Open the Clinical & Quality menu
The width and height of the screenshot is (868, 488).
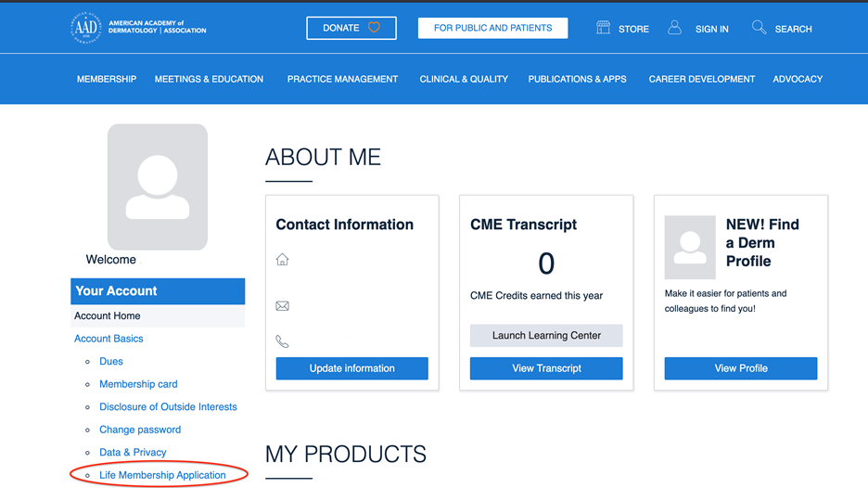pos(464,79)
